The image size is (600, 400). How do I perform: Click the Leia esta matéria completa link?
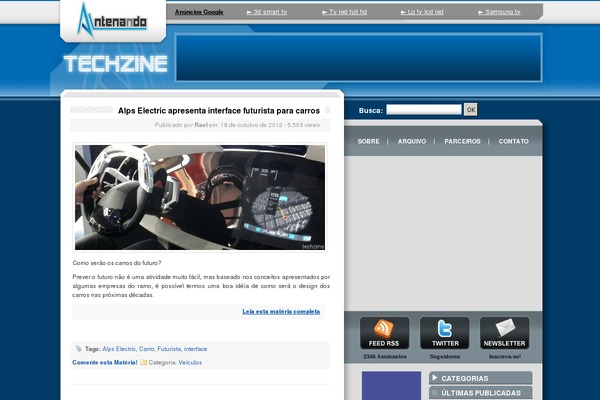281,312
